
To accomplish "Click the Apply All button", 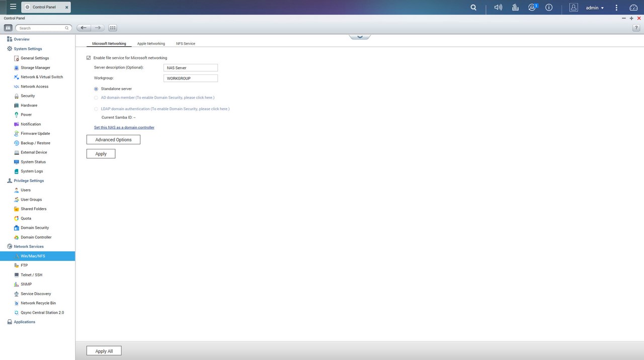I will (x=104, y=351).
